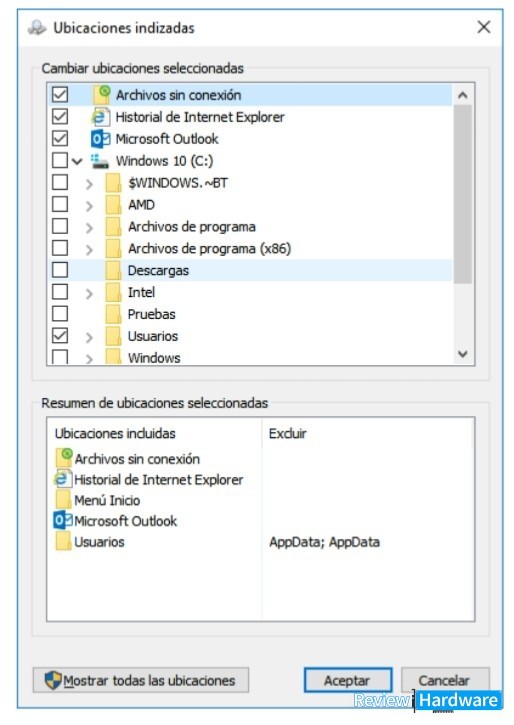
Task: Check the Pruebas folder checkbox
Action: (60, 314)
